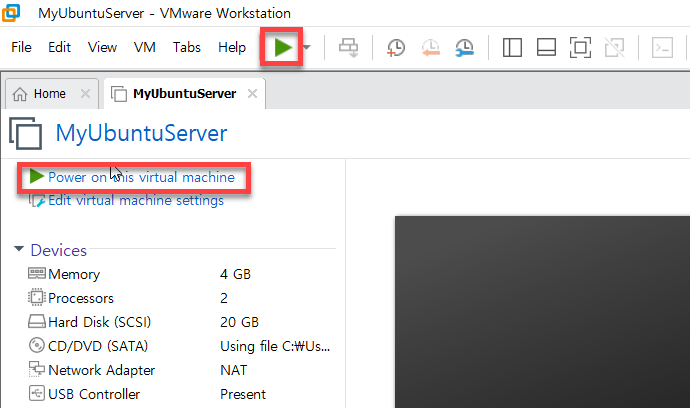Screen dimensions: 690x408
Task: Collapse the Devices section
Action: click(x=18, y=249)
